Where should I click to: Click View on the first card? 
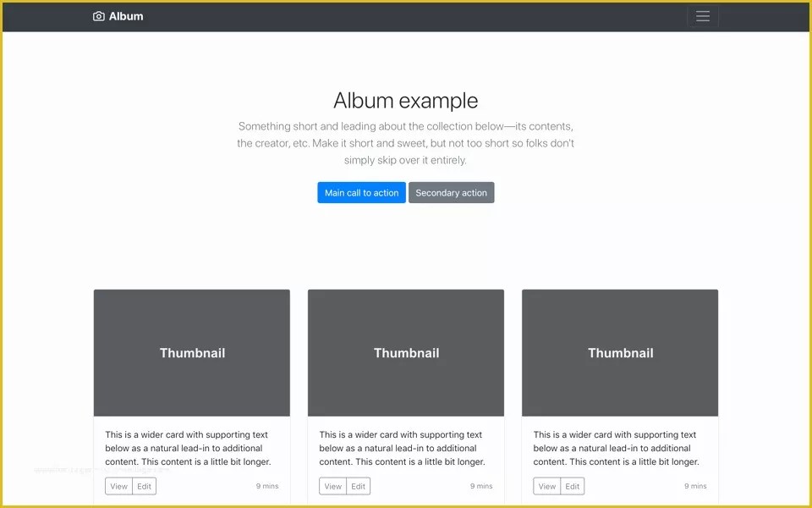coord(118,486)
